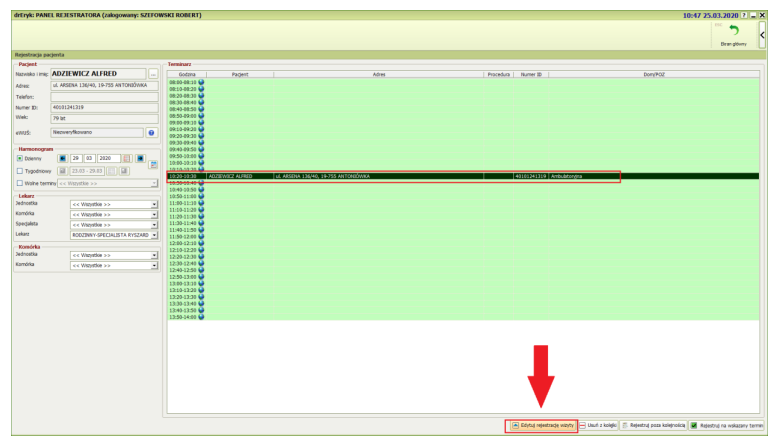Go to next day in Harmonogram
The height and width of the screenshot is (446, 778).
pyautogui.click(x=141, y=158)
